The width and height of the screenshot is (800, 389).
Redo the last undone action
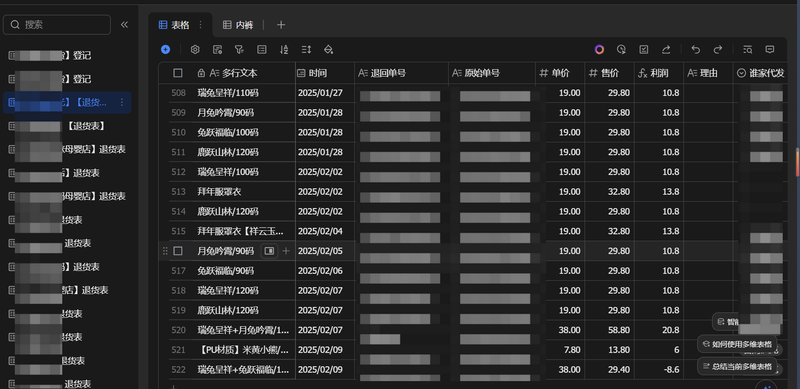pos(718,50)
